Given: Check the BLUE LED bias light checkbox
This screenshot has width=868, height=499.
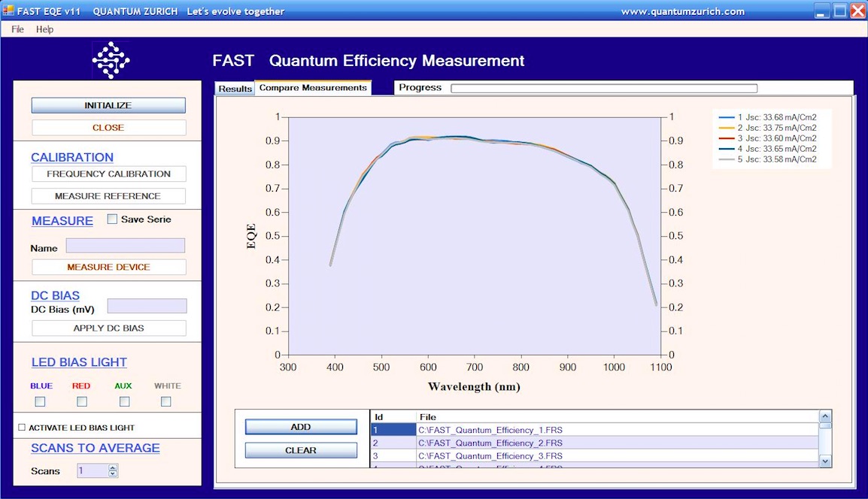Looking at the screenshot, I should pos(41,401).
